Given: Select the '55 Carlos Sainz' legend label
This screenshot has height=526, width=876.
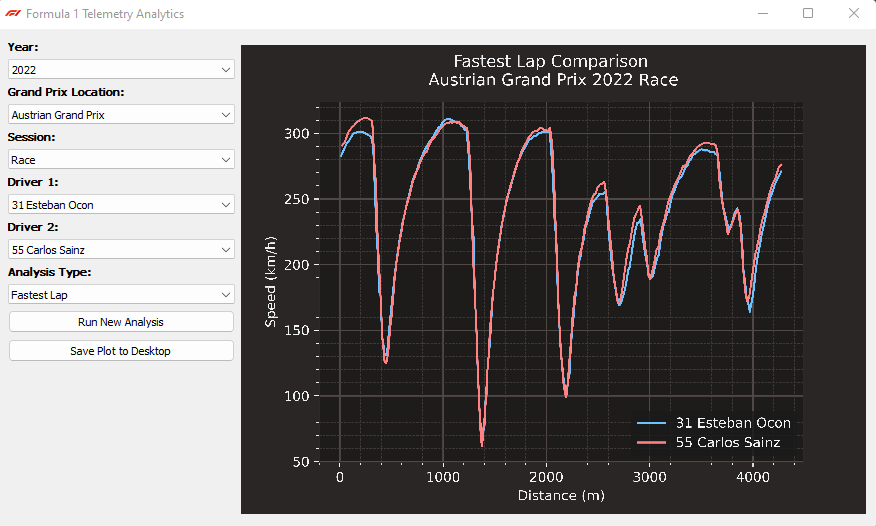Looking at the screenshot, I should pos(728,442).
